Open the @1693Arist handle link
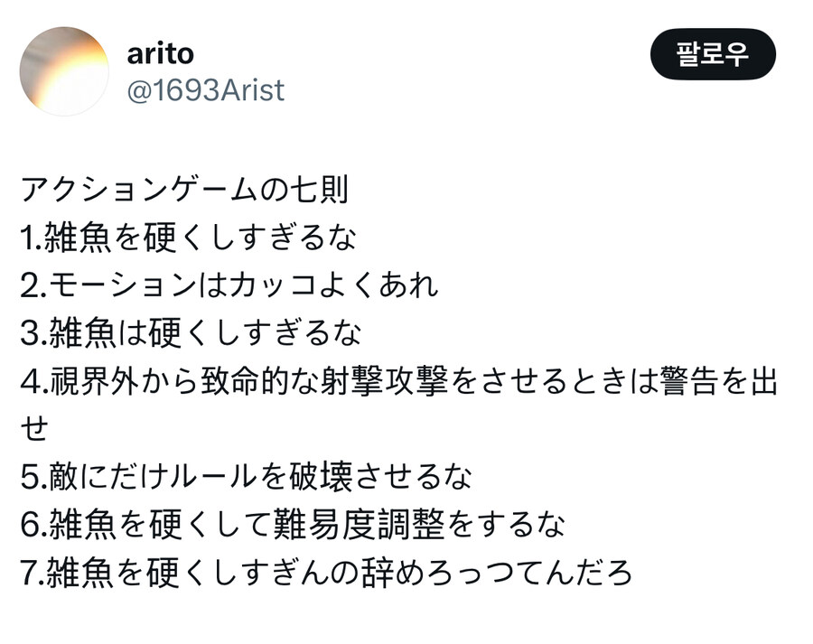 click(205, 90)
